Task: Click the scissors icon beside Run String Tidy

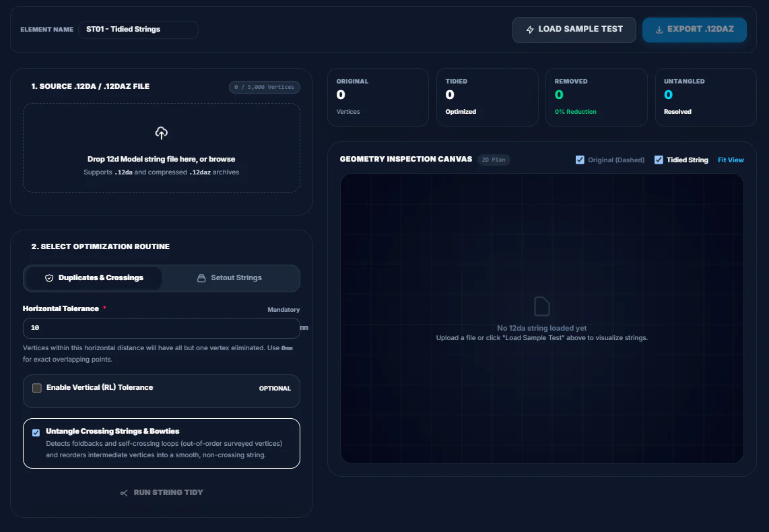Action: (124, 493)
